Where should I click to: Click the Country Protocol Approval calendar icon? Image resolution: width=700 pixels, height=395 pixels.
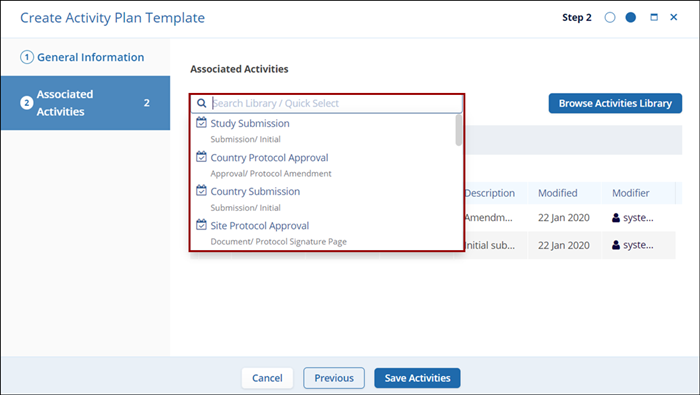(201, 157)
